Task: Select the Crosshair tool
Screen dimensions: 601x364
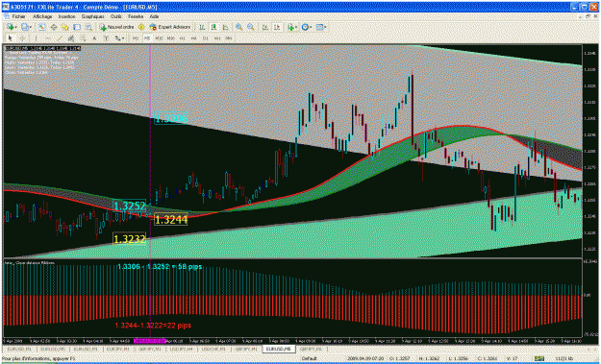Action: click(22, 37)
